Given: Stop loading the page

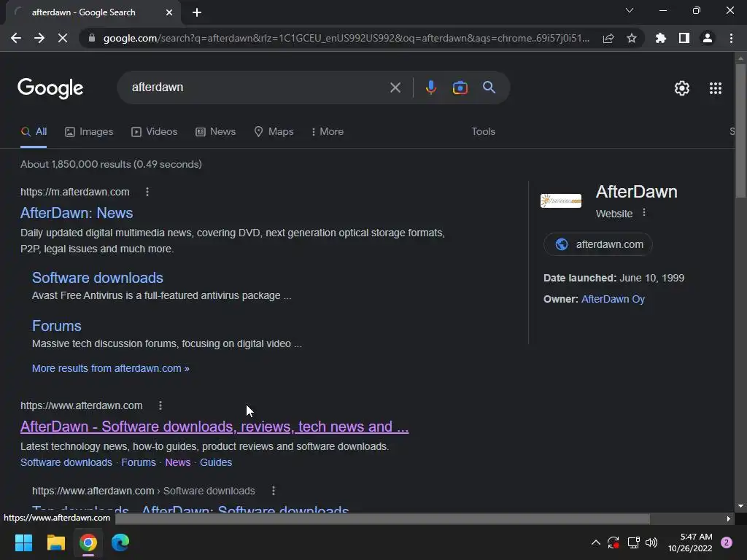Looking at the screenshot, I should tap(63, 38).
